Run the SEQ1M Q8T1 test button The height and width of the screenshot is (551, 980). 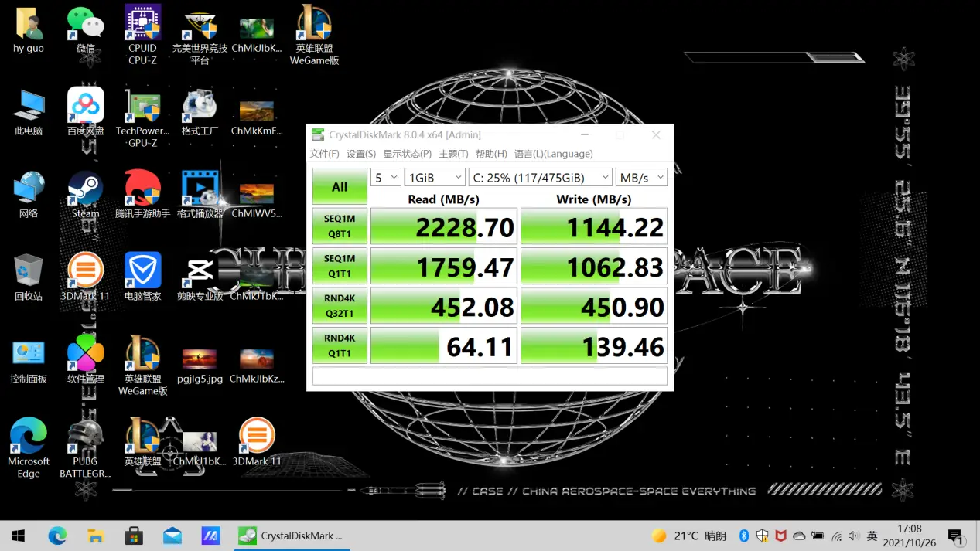tap(340, 227)
